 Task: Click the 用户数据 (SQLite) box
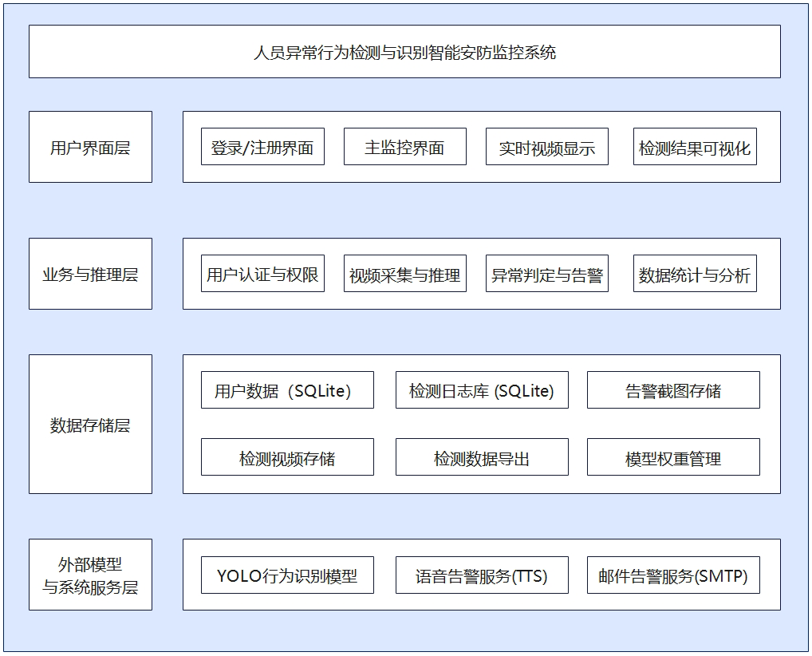point(287,390)
